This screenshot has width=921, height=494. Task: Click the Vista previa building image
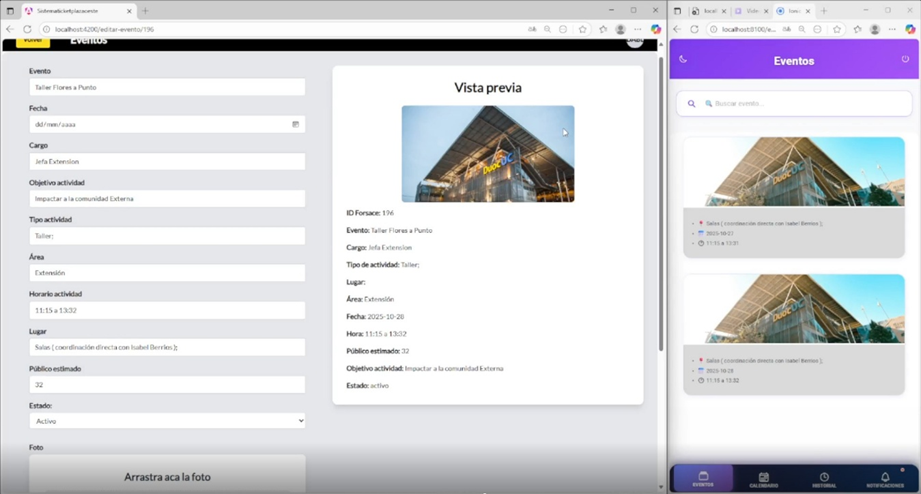click(x=487, y=154)
